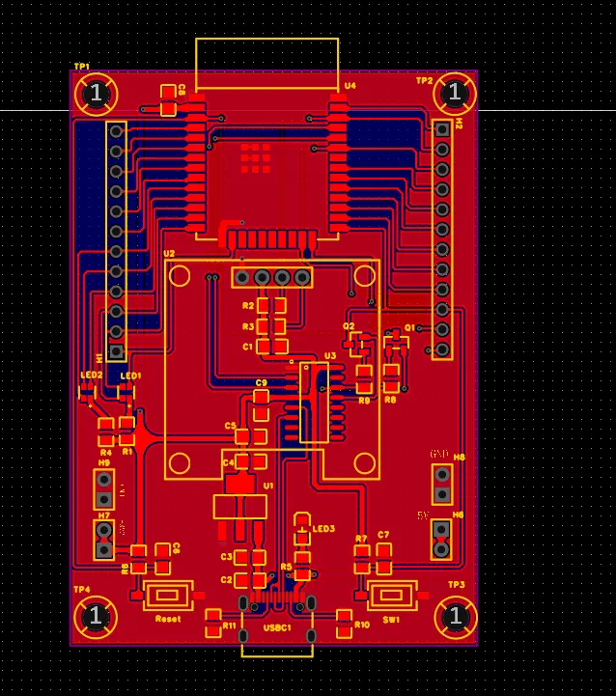Click the square pin-1 pad of header H1
Screen dimensions: 616x696
[117, 351]
